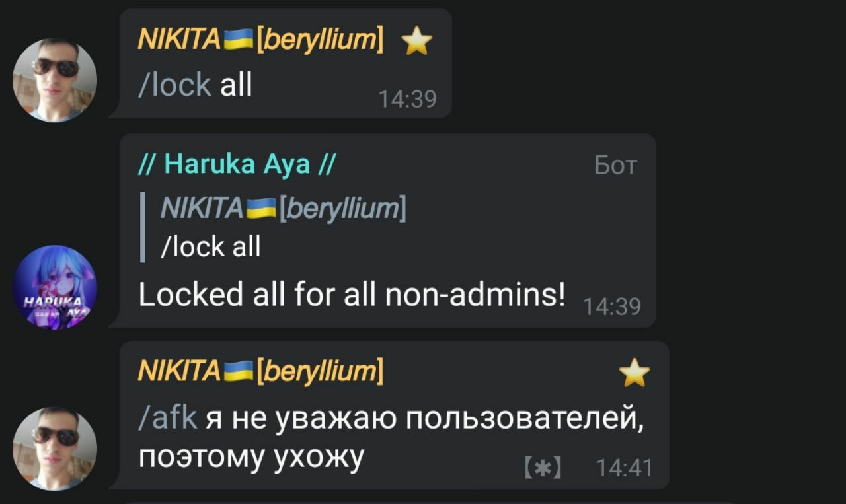Screen dimensions: 846x504
Task: Tap the /lock command in the first message
Action: [x=174, y=85]
